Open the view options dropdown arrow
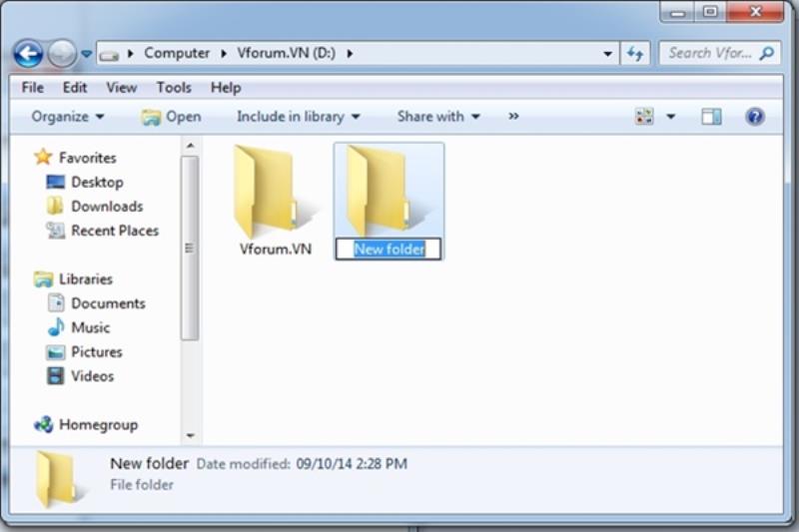 (670, 117)
